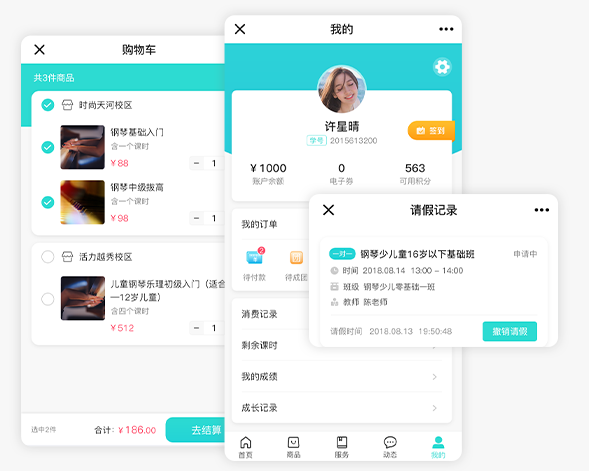589x471 pixels.
Task: Click the class icon beside 班级
Action: point(334,287)
